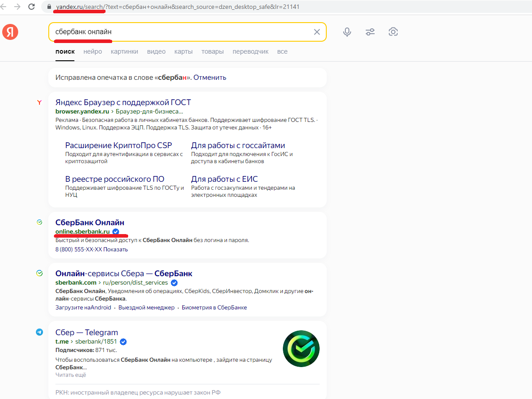Switch to the нейро tab
Image resolution: width=532 pixels, height=399 pixels.
pos(93,51)
